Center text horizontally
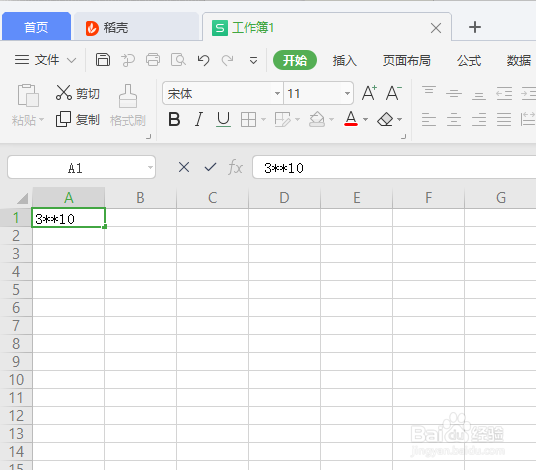 (454, 120)
